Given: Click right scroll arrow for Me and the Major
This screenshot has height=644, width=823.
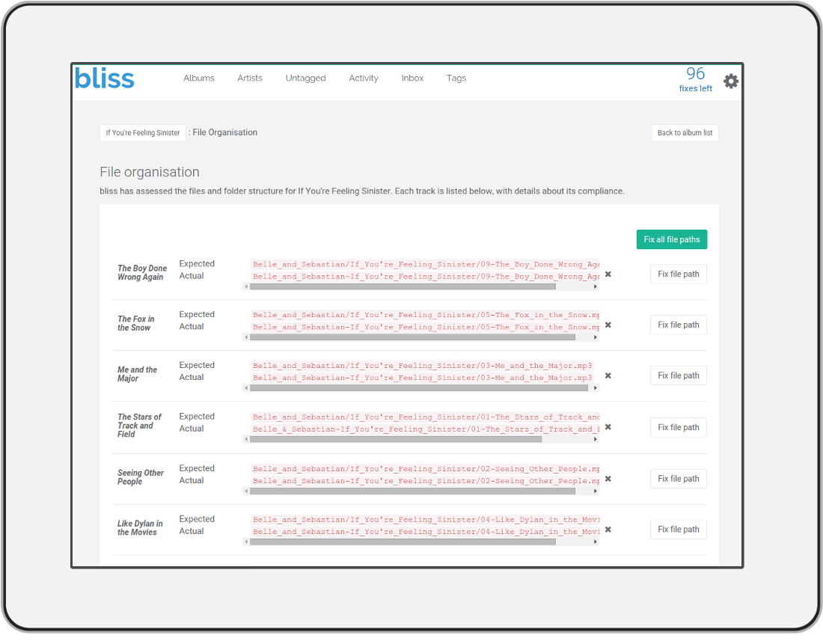Looking at the screenshot, I should pos(596,388).
